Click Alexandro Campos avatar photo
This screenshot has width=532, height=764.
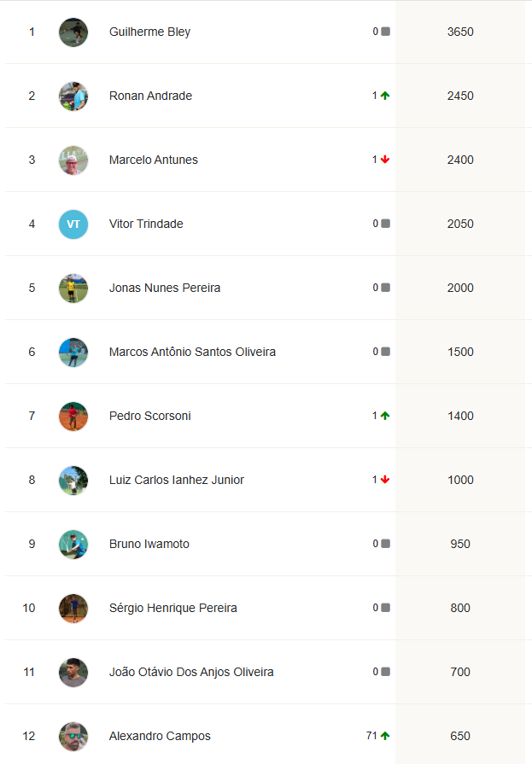pos(73,737)
